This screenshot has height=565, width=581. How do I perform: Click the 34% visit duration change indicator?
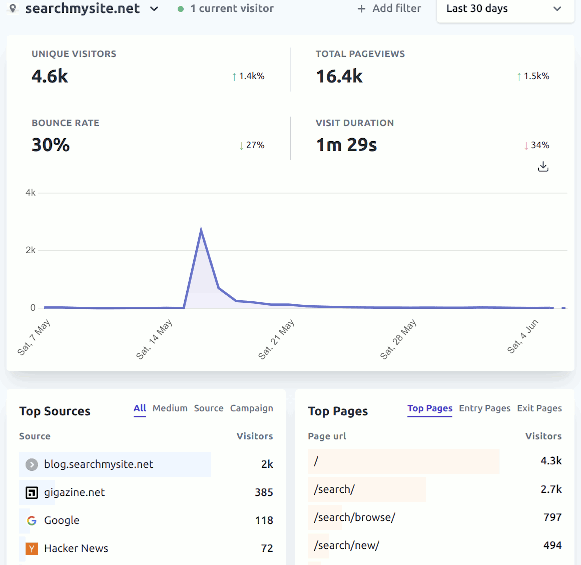pyautogui.click(x=537, y=145)
